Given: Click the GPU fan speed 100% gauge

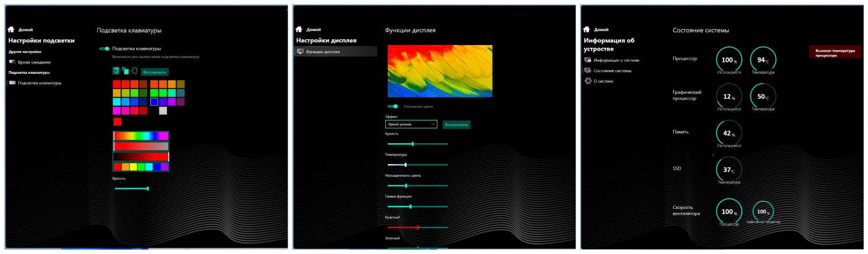Looking at the screenshot, I should (763, 212).
